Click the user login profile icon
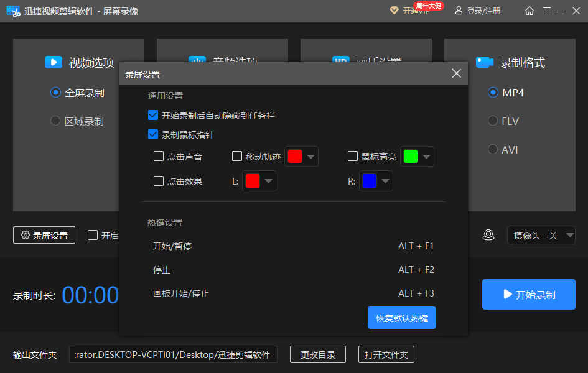 [x=459, y=11]
